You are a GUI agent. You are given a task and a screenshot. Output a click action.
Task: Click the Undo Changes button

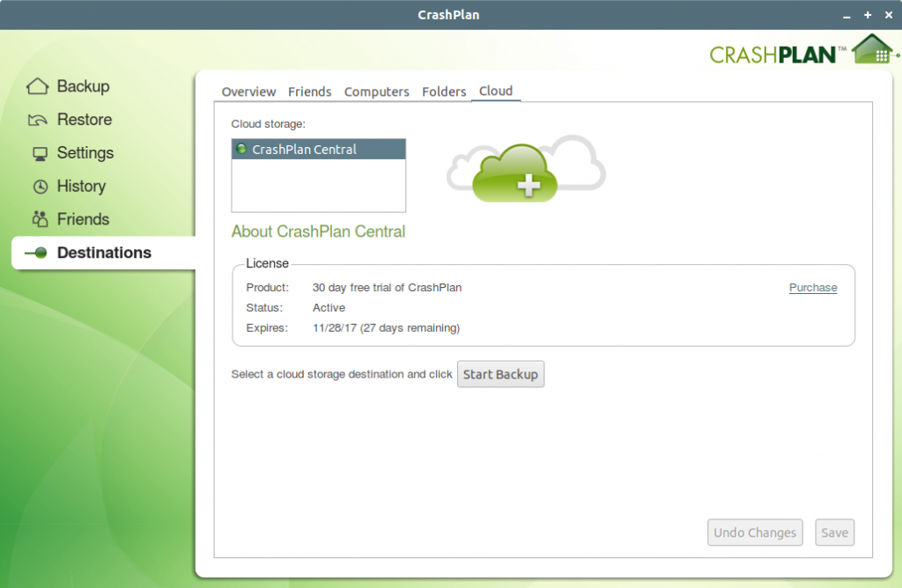pyautogui.click(x=755, y=533)
